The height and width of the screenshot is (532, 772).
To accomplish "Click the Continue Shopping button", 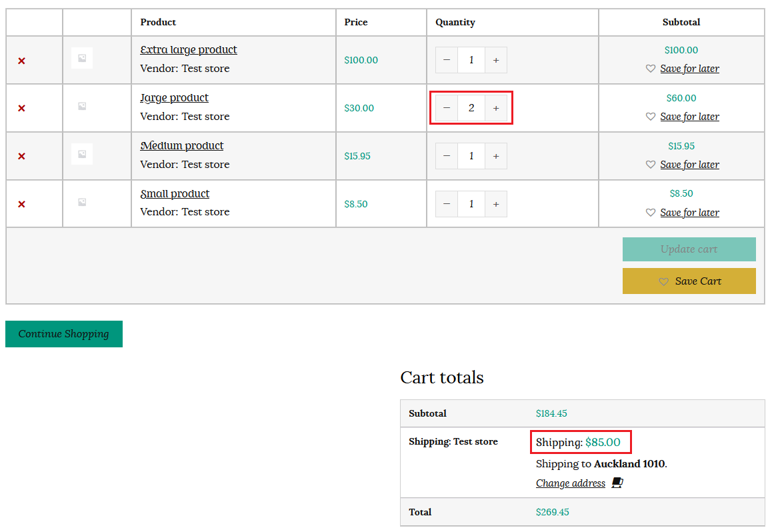I will coord(64,334).
